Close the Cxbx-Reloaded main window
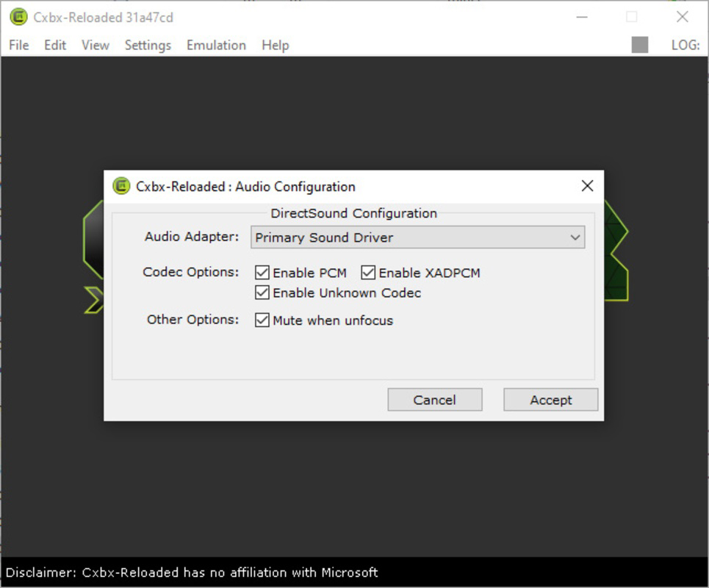This screenshot has height=588, width=709. (682, 17)
